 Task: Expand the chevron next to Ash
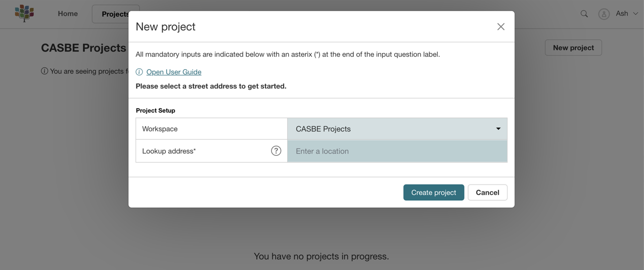point(635,14)
